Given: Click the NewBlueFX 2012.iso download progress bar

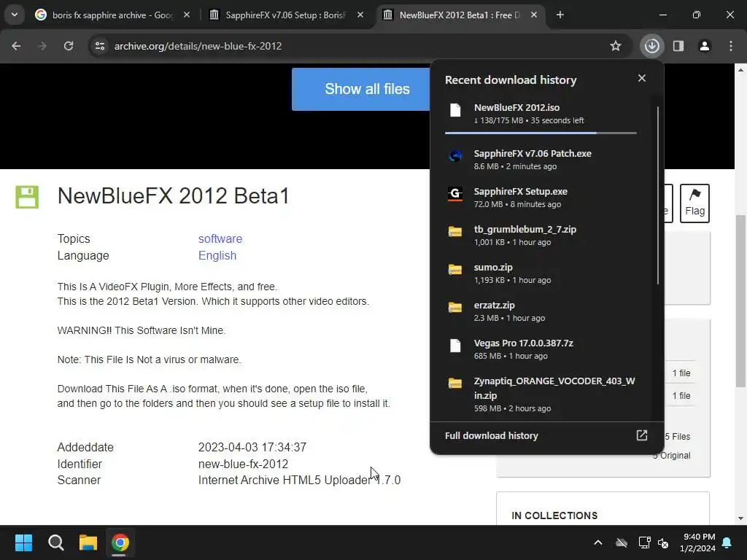Looking at the screenshot, I should point(541,133).
